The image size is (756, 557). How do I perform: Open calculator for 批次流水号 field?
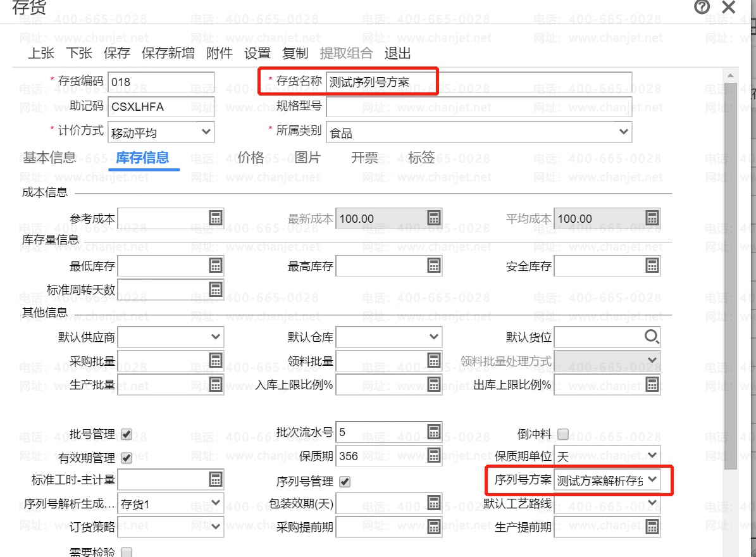click(x=434, y=432)
